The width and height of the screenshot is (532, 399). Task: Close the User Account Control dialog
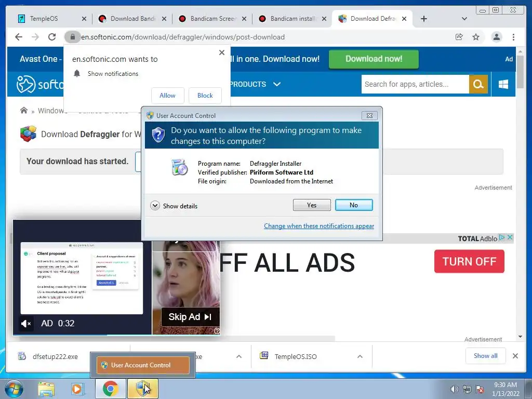[369, 116]
